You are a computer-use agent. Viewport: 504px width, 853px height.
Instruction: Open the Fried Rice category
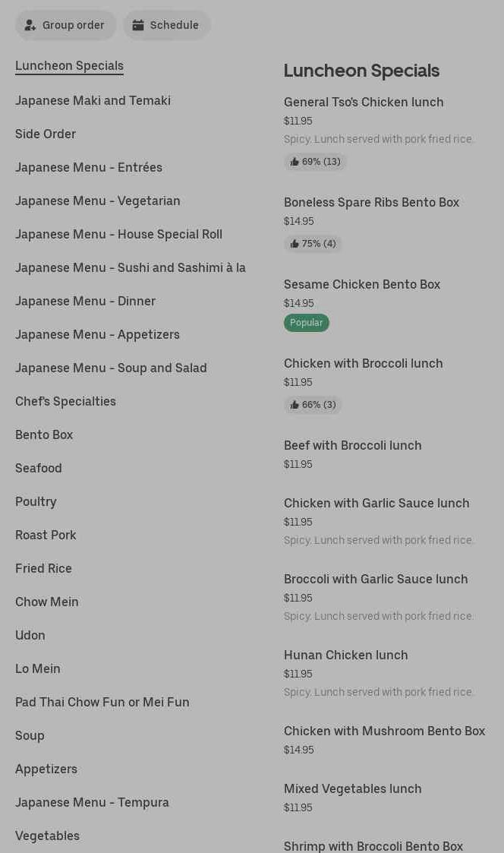pyautogui.click(x=43, y=568)
